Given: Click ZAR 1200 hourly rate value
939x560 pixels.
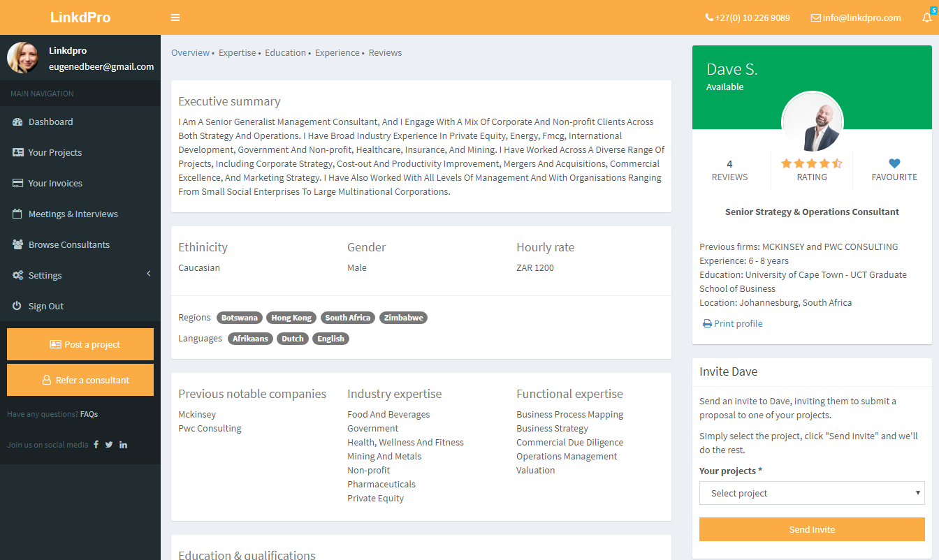Looking at the screenshot, I should 535,268.
